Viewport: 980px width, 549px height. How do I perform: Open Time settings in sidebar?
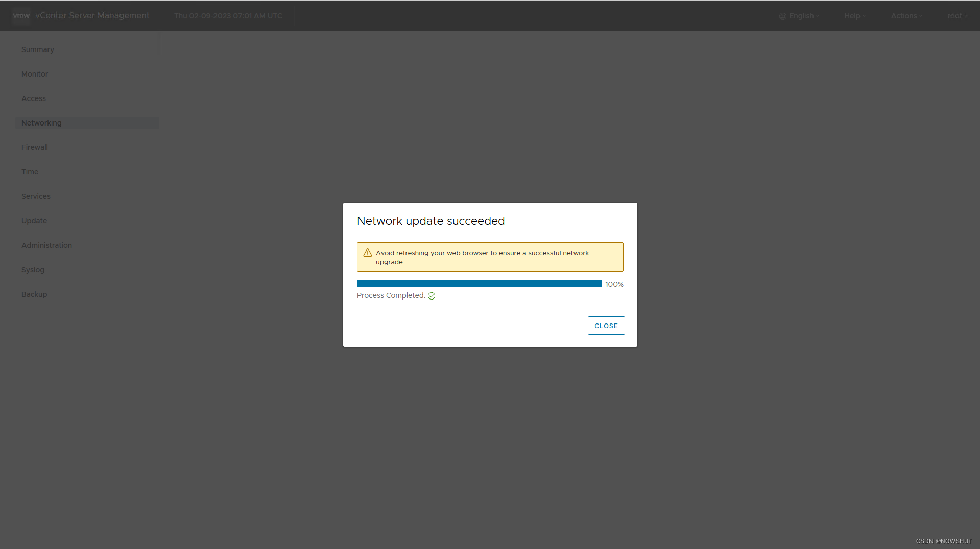click(x=30, y=172)
